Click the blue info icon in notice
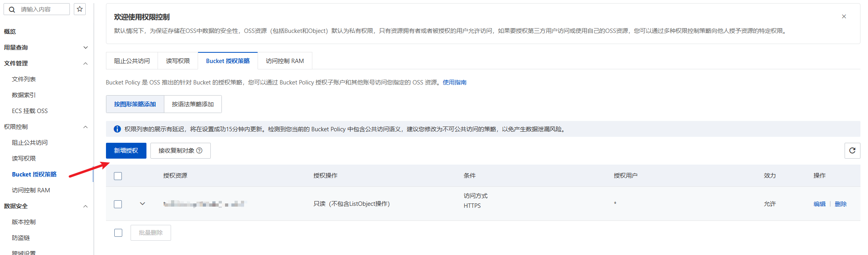This screenshot has height=255, width=868. click(x=117, y=129)
